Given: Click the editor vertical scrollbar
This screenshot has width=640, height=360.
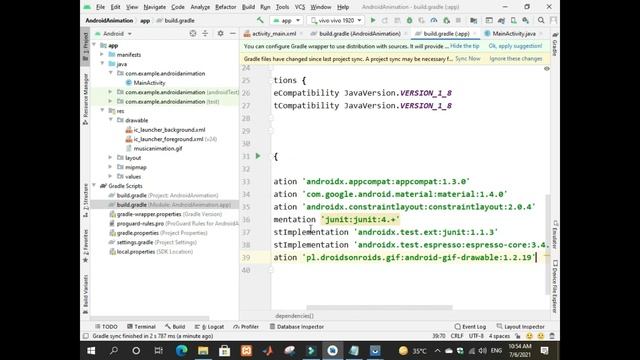Looking at the screenshot, I should click(547, 244).
